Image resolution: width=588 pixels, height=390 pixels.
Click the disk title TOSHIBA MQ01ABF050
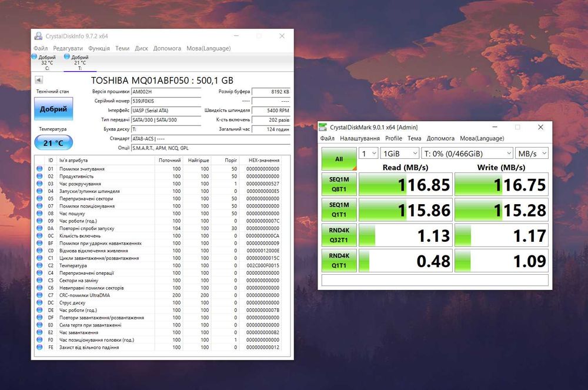coord(162,80)
